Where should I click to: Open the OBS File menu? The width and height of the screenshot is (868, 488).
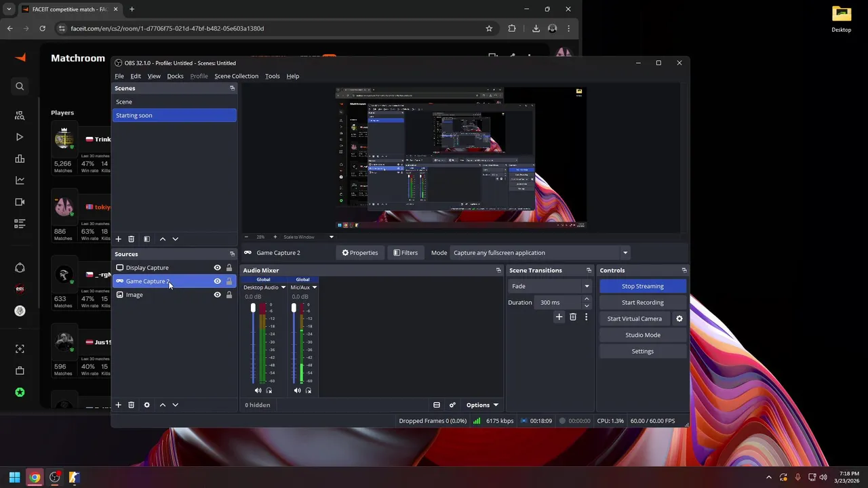[x=119, y=76]
